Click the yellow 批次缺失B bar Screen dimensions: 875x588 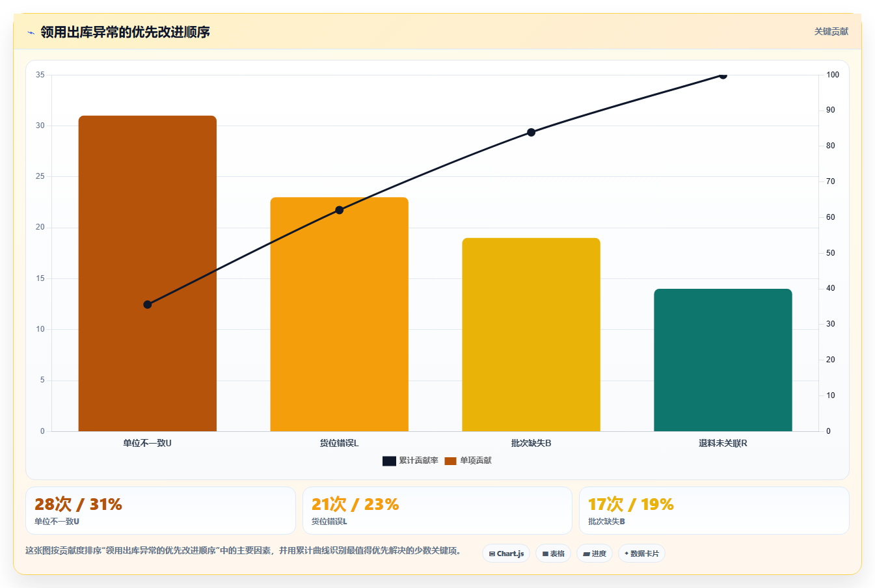(532, 334)
